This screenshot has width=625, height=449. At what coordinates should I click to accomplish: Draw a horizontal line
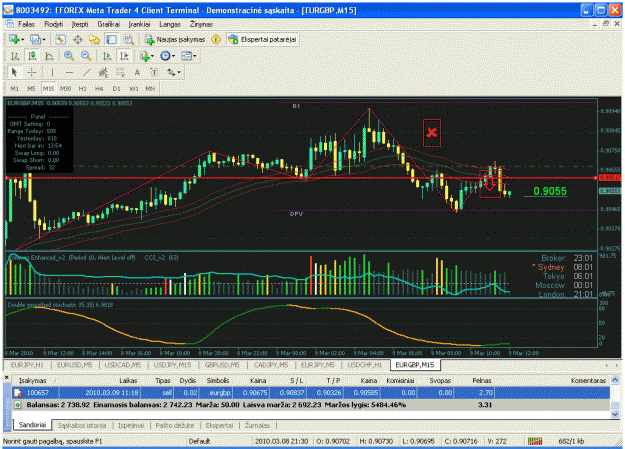pos(69,73)
